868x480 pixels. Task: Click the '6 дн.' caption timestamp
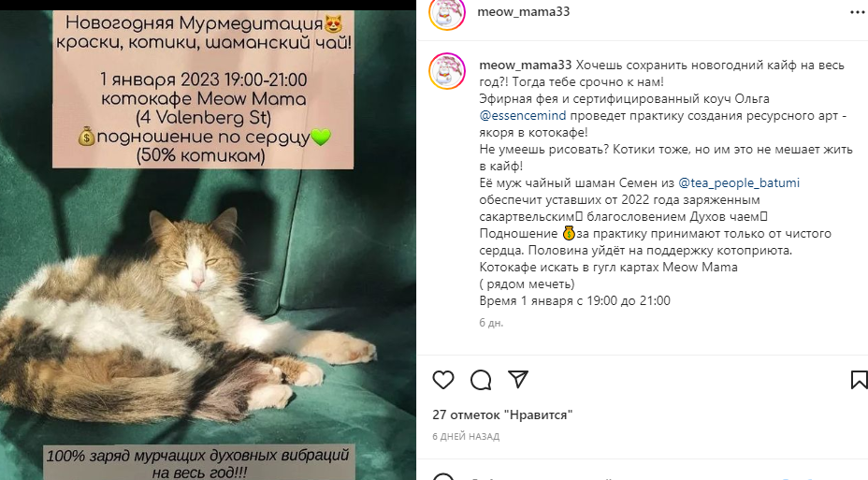pos(491,323)
